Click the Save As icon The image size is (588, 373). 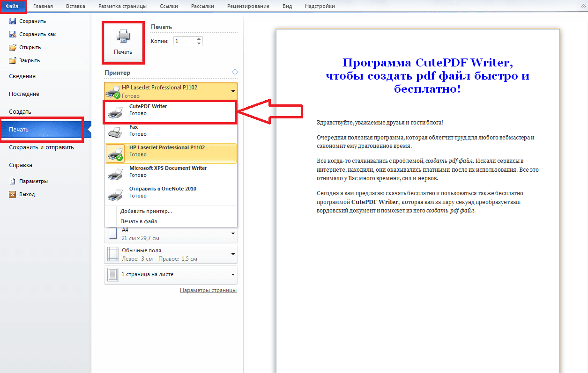coord(13,34)
